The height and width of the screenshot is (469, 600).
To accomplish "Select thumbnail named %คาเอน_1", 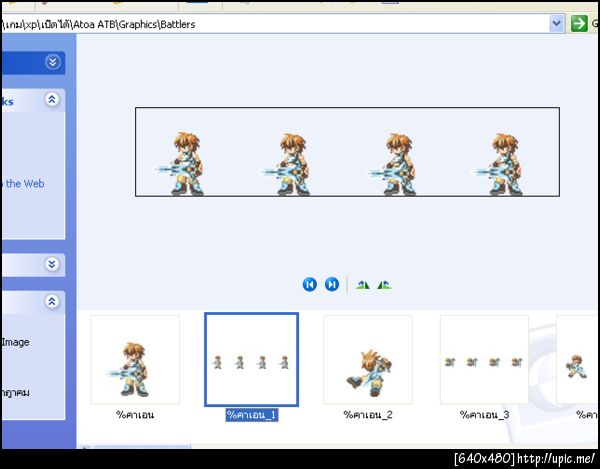I will point(251,360).
